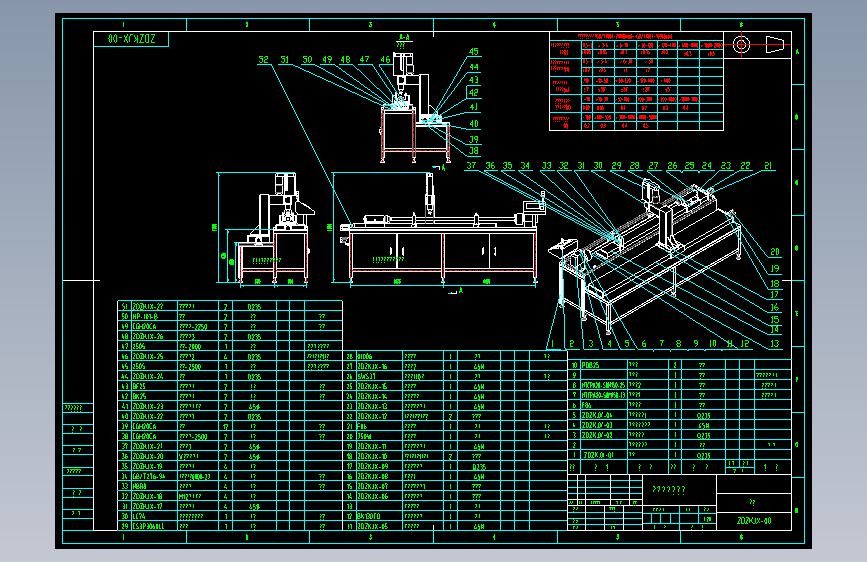Select the A-A section view label

(x=404, y=38)
